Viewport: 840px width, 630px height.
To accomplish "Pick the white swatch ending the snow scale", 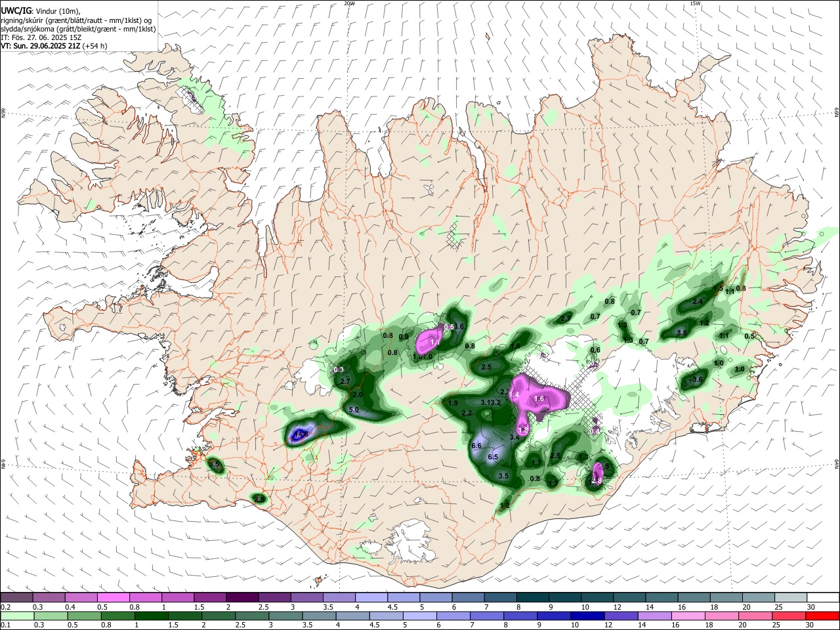I will click(823, 598).
